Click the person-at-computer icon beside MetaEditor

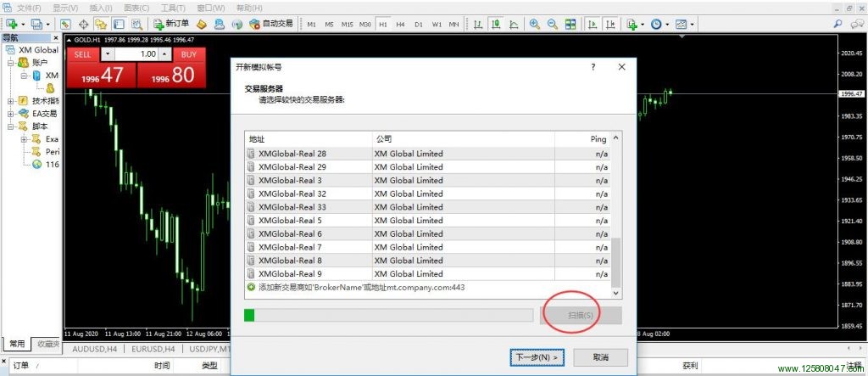point(220,24)
